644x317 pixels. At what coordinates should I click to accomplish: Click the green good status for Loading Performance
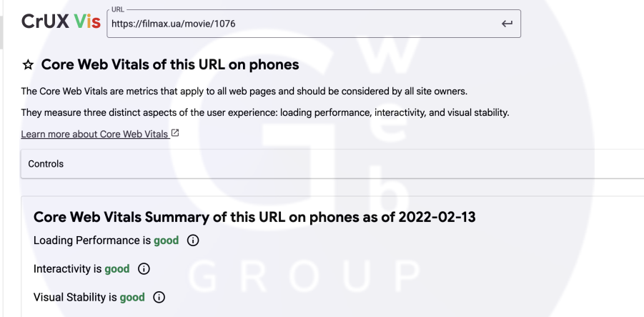pos(166,240)
